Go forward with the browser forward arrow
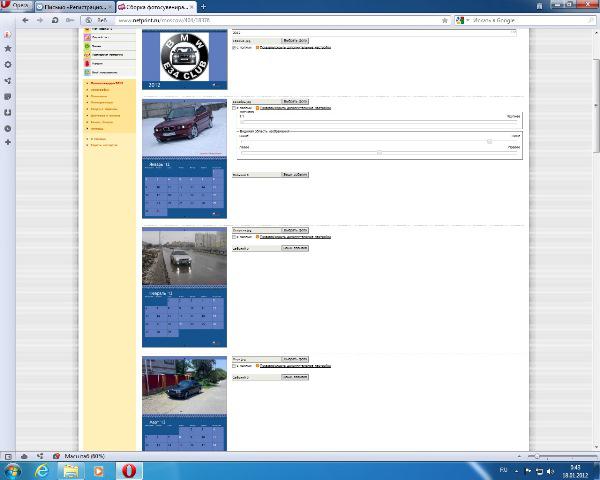This screenshot has height=480, width=600. 40,20
